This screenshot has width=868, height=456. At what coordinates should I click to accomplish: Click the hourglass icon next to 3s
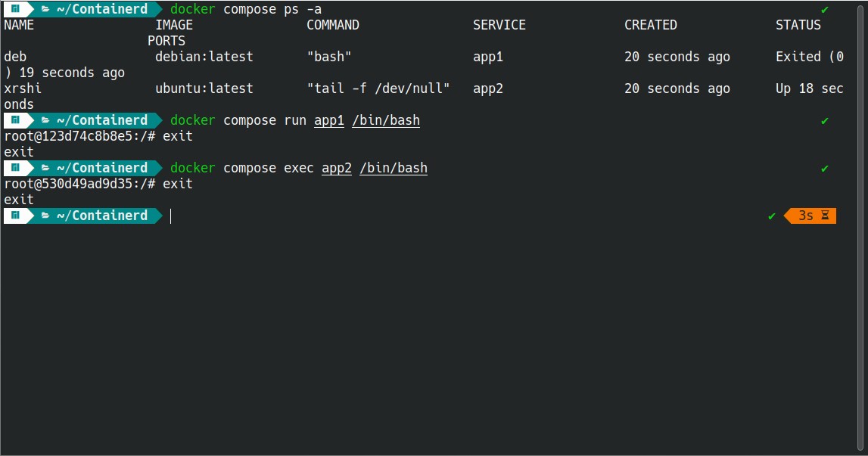[x=825, y=216]
